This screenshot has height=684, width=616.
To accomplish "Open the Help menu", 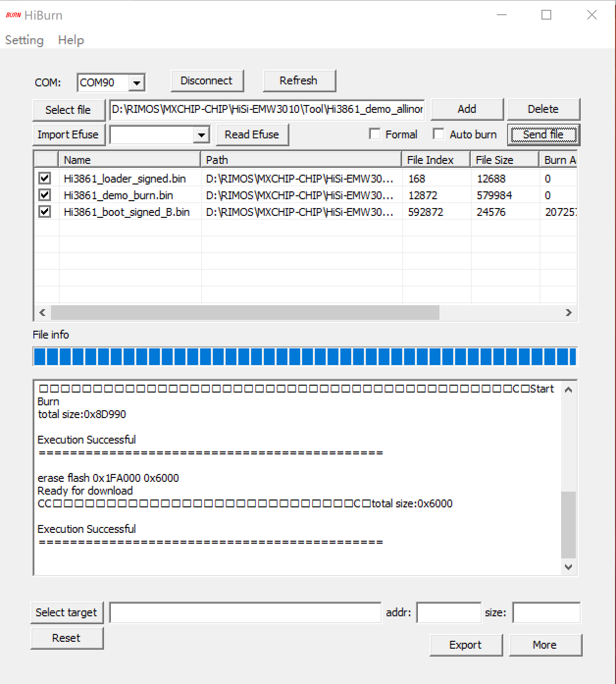I will [x=71, y=40].
